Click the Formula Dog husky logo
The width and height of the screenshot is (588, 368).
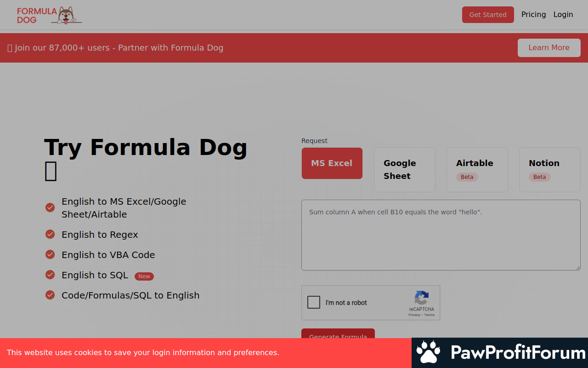pyautogui.click(x=50, y=15)
